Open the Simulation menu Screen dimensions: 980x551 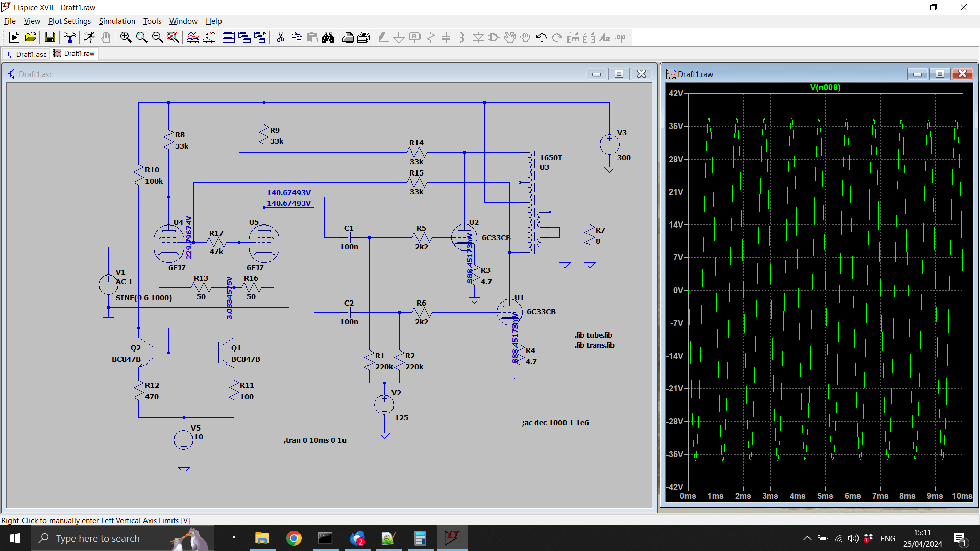point(117,21)
